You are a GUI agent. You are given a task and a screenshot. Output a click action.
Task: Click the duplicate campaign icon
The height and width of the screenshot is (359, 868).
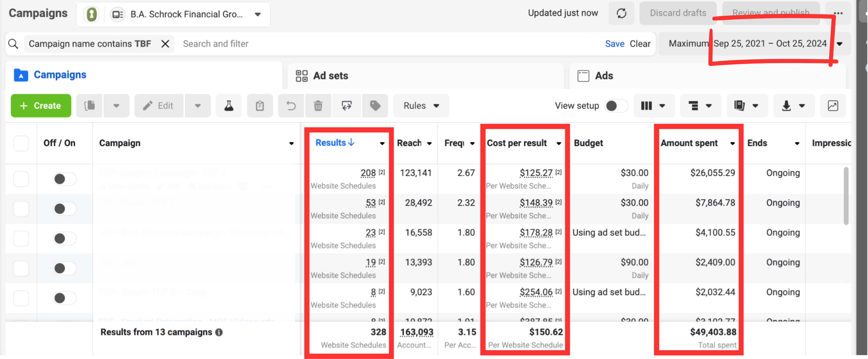point(89,106)
